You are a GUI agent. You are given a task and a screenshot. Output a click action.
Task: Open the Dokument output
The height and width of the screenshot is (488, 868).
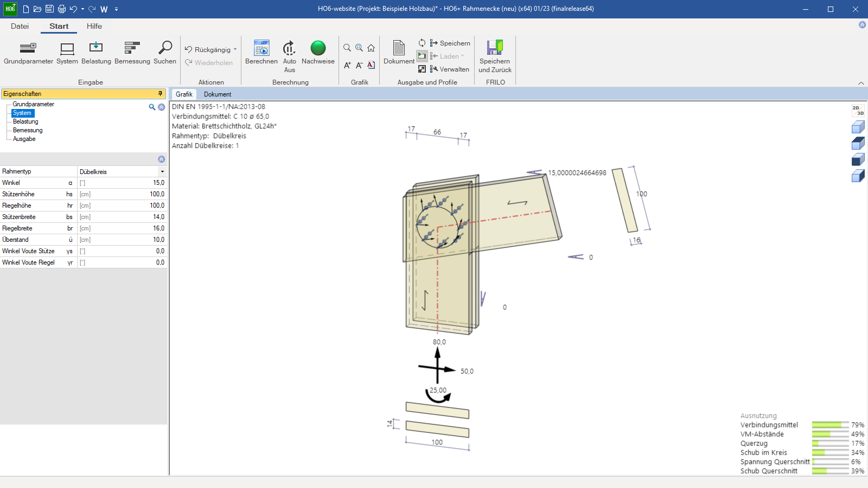pyautogui.click(x=399, y=53)
